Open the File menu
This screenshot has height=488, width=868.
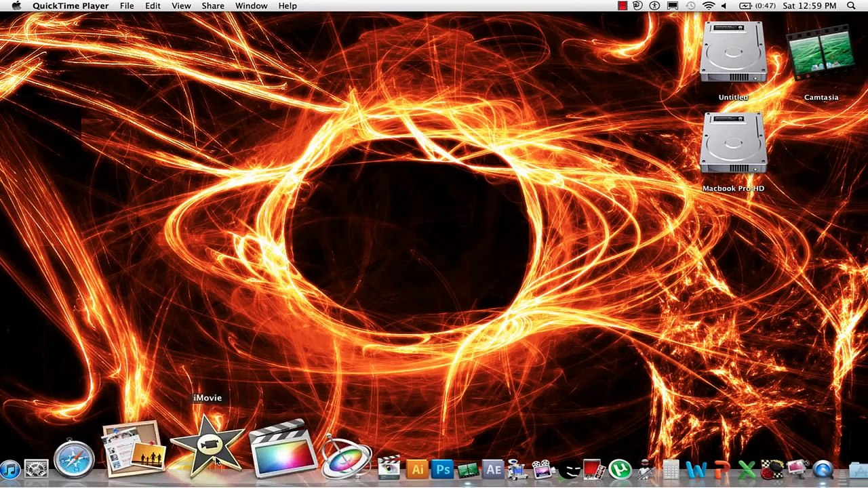[127, 6]
